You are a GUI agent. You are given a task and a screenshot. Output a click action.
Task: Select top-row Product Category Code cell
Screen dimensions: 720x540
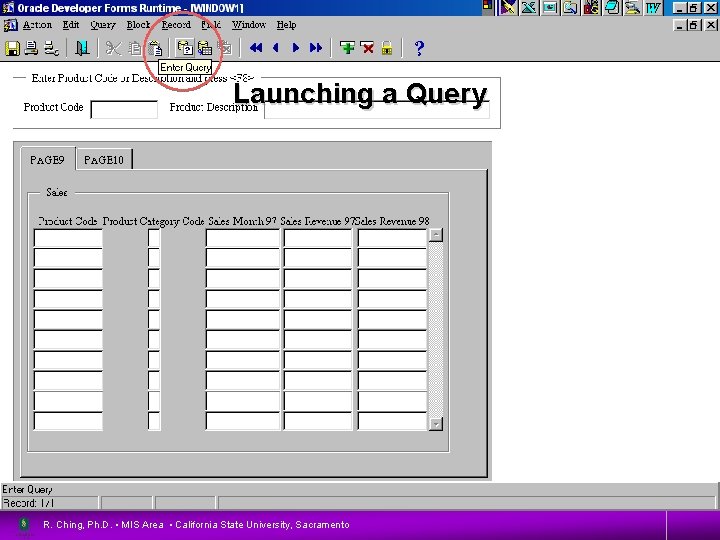(x=154, y=238)
